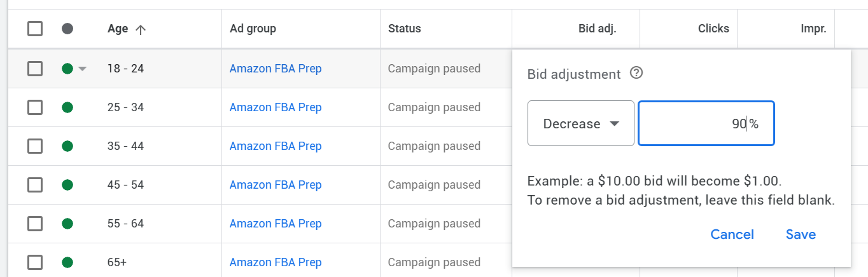Image resolution: width=868 pixels, height=277 pixels.
Task: Click the green status dot for 25 - 34
Action: coord(67,107)
